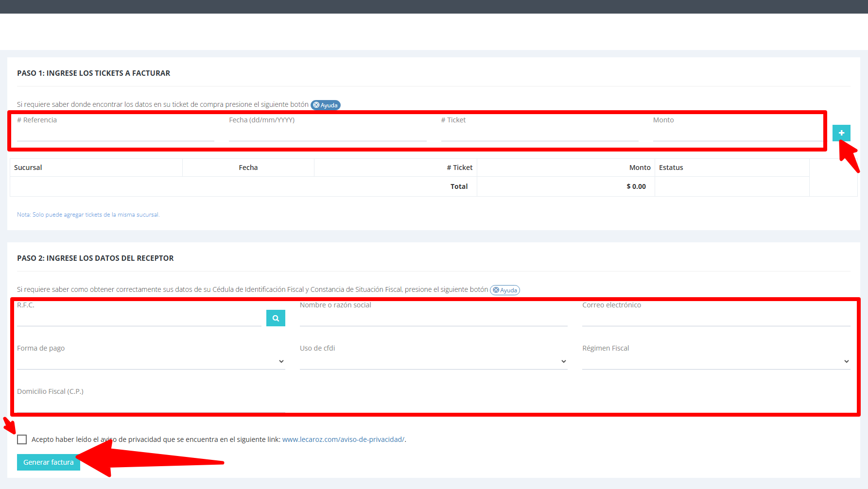This screenshot has height=489, width=868.
Task: Open the Ayuda help button in Paso 1
Action: pyautogui.click(x=326, y=105)
